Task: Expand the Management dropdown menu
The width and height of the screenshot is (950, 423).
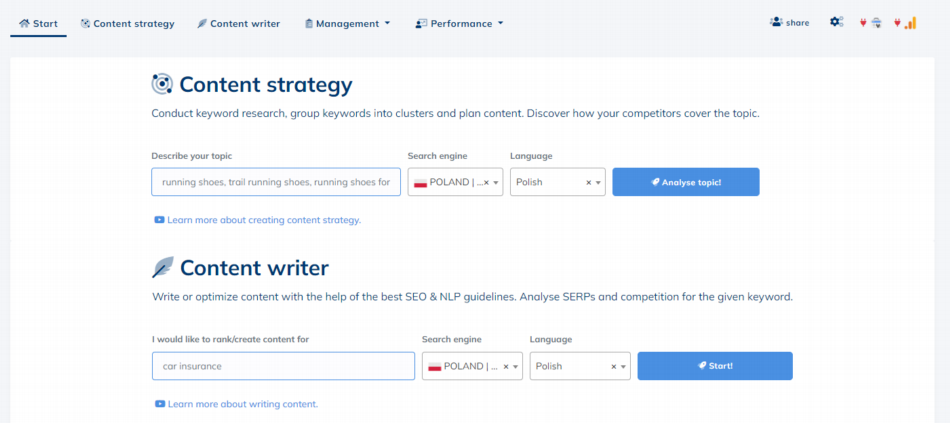Action: (347, 23)
